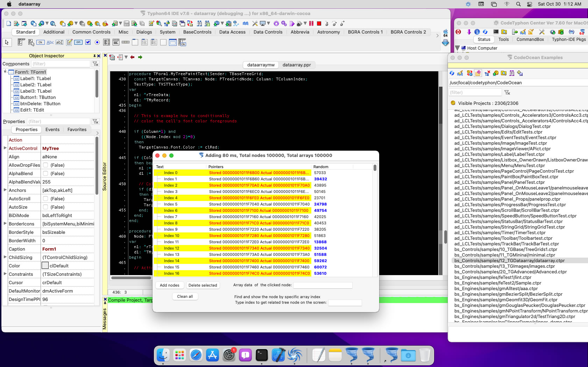Open CommandBox tab in CodeTyphon Center

click(530, 39)
